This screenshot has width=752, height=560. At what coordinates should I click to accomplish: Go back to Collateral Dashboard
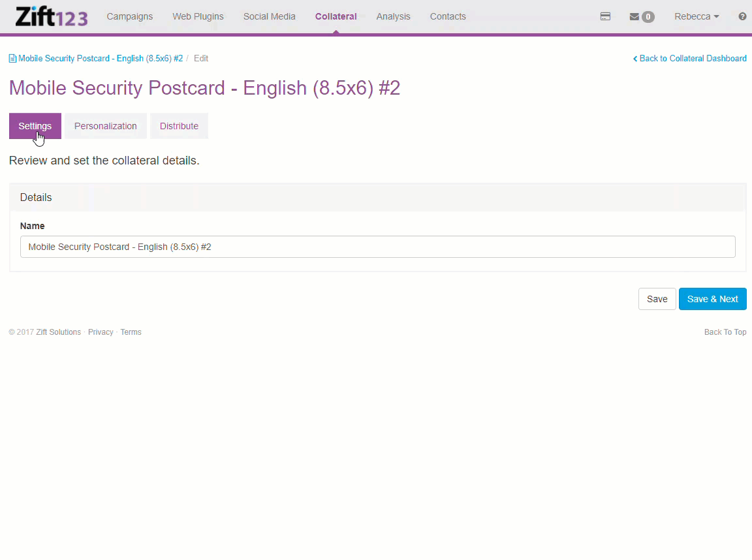click(689, 59)
